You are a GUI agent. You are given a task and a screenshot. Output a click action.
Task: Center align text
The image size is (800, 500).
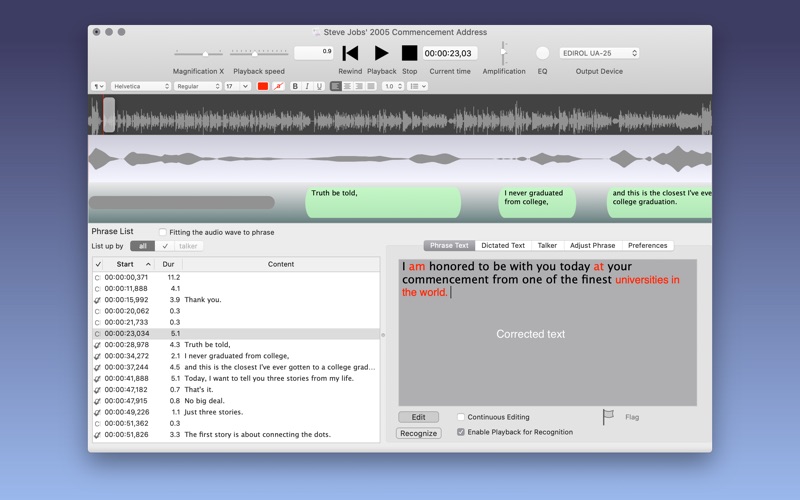(347, 86)
